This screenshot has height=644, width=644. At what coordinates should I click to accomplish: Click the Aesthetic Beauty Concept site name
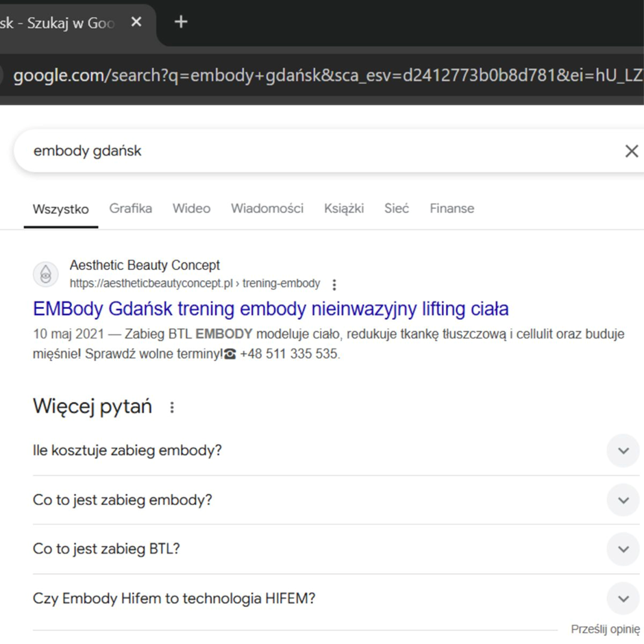(145, 265)
